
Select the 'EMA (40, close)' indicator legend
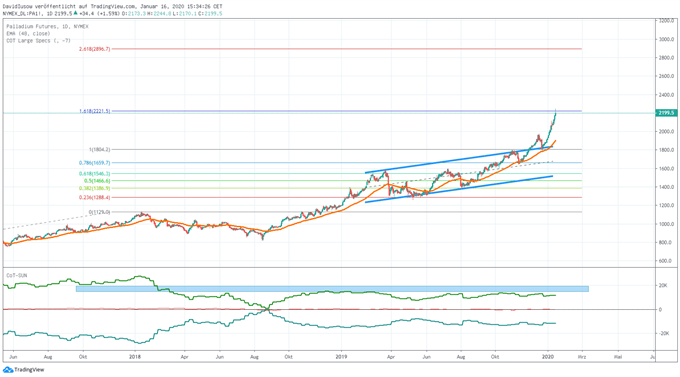(x=28, y=33)
